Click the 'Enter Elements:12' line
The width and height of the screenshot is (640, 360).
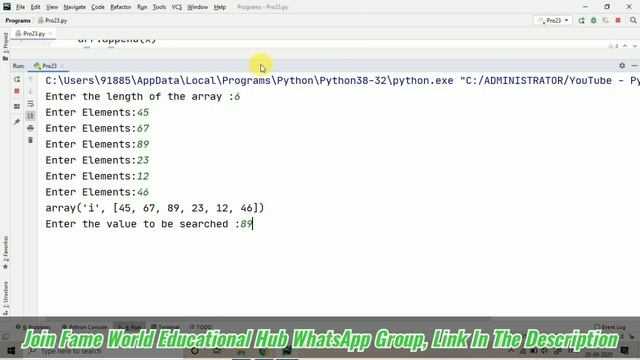coord(97,176)
